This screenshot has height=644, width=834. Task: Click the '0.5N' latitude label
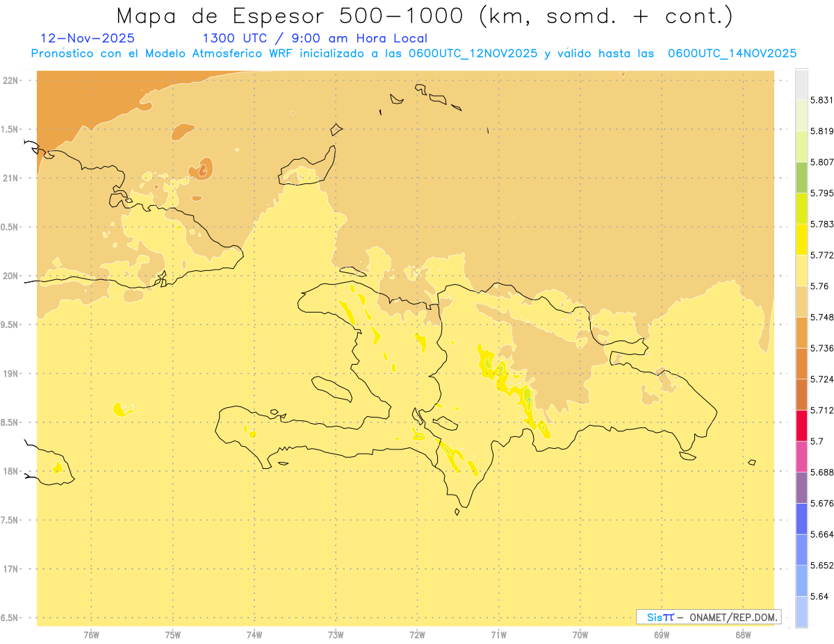(x=10, y=227)
